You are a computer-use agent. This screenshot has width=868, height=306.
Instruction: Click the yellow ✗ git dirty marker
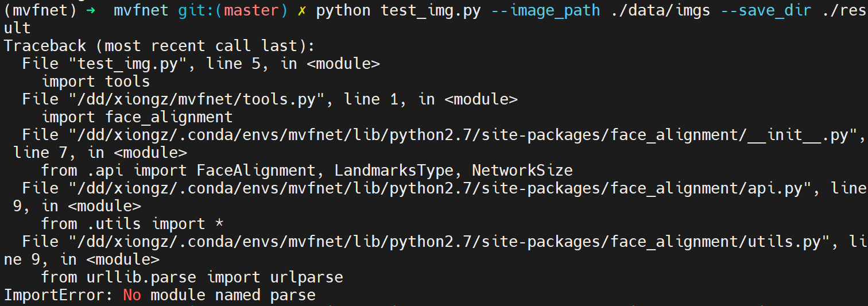301,10
